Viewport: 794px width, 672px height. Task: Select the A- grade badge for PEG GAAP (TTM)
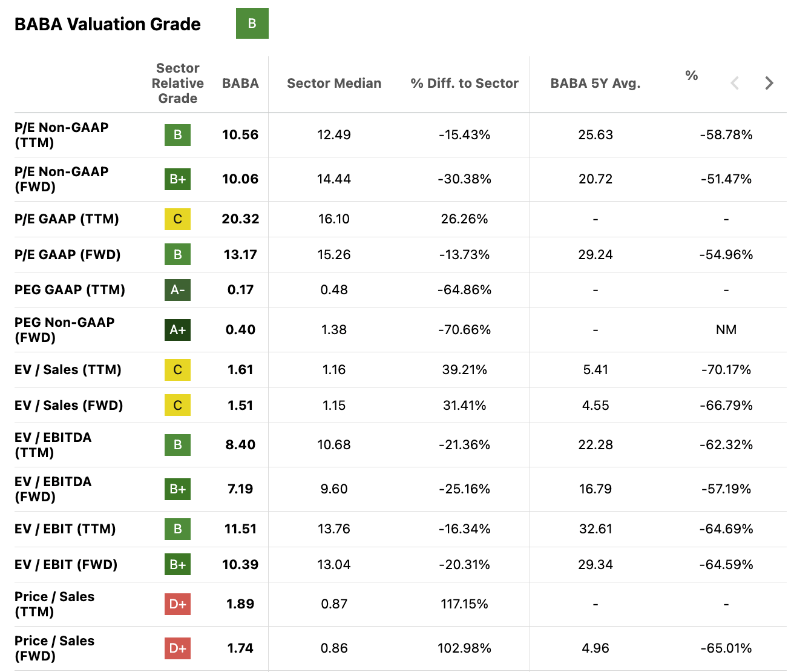(177, 290)
